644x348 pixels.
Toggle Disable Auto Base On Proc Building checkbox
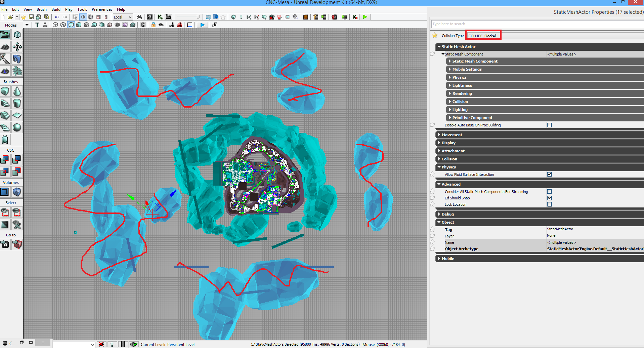[x=550, y=125]
